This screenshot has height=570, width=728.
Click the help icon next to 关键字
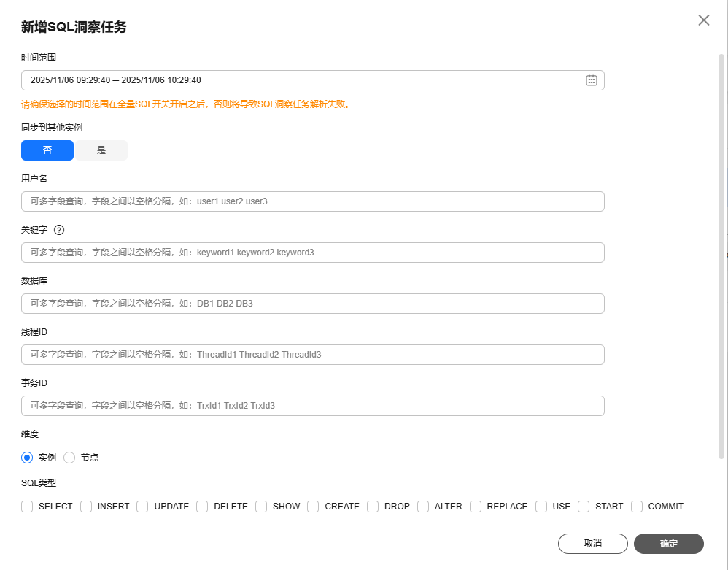59,229
